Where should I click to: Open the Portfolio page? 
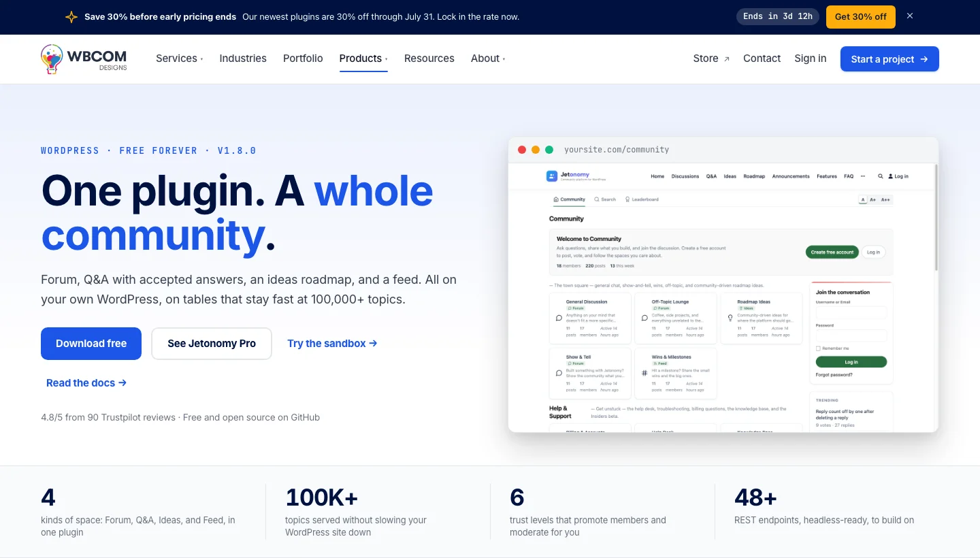303,59
